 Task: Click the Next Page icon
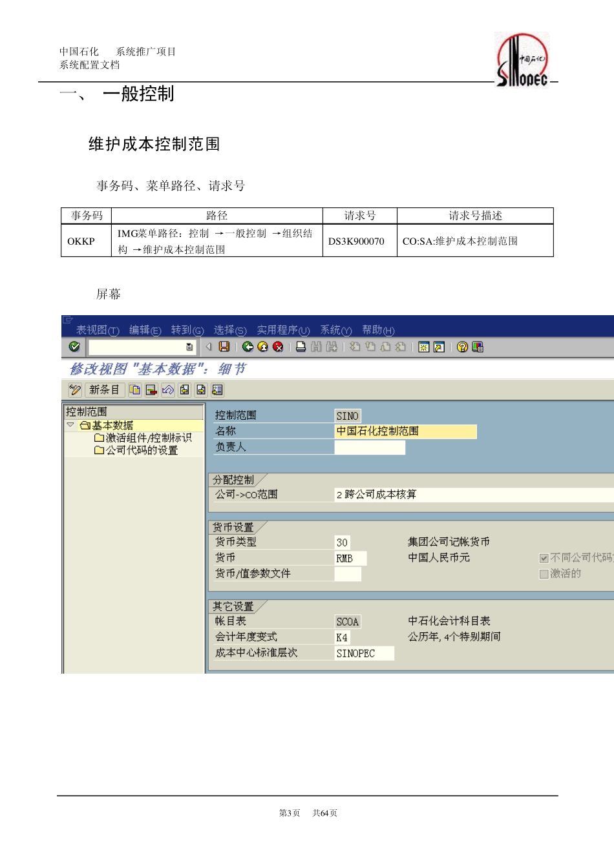385,347
